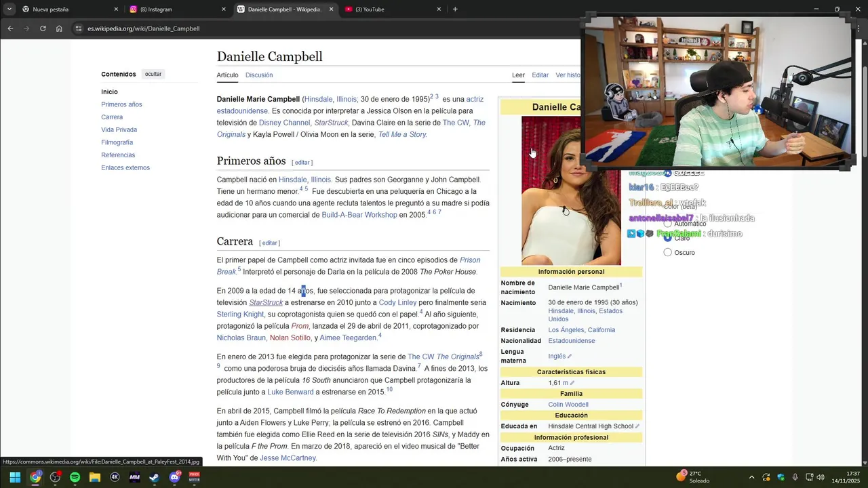Hide the Contenidos sidebar with ocultar
Viewport: 868px width, 488px height.
click(x=153, y=74)
